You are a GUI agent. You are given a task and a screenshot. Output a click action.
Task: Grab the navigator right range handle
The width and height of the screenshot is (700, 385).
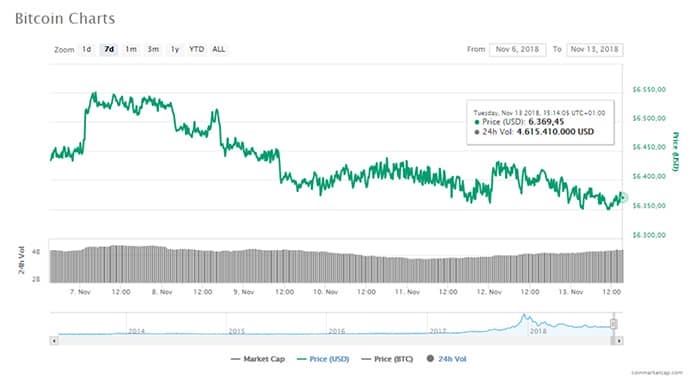(614, 324)
